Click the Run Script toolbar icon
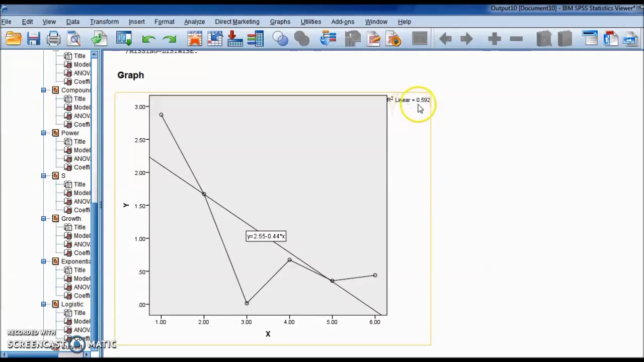644x362 pixels. (x=394, y=38)
